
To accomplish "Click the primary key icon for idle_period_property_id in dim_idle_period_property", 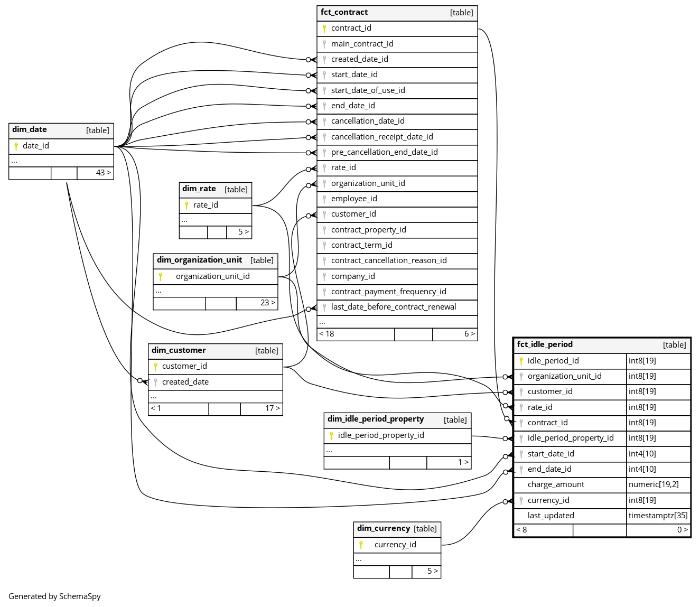I will pyautogui.click(x=331, y=436).
